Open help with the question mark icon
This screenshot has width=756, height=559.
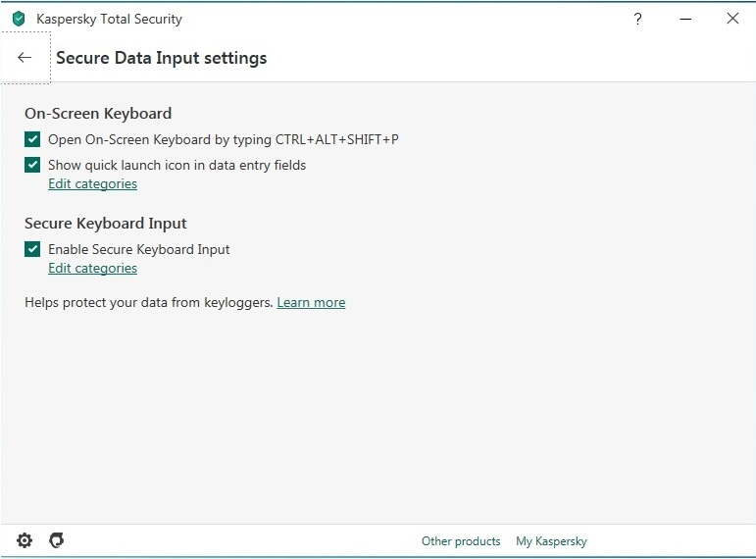tap(637, 19)
